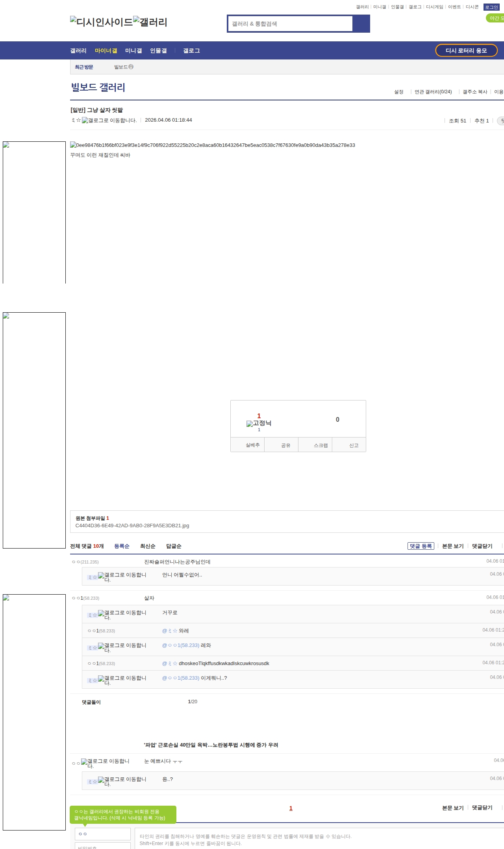The image size is (504, 849).
Task: Click the 댓글 등록 button above the comments
Action: (x=421, y=546)
